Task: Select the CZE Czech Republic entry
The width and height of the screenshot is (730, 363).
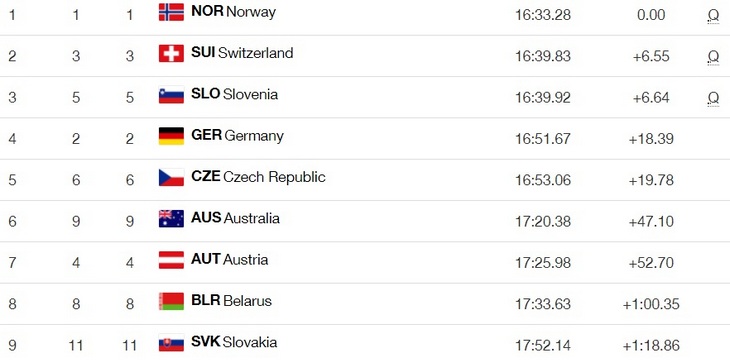Action: [258, 177]
